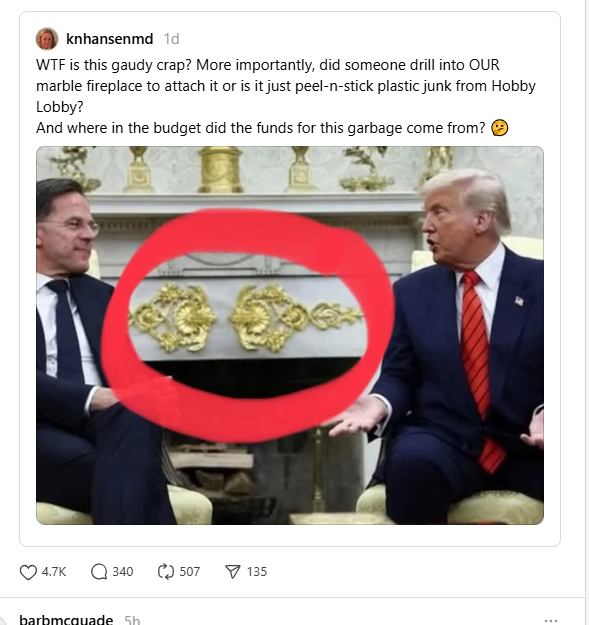
Task: Click the red-circled gold ornament in photo
Action: click(x=245, y=318)
